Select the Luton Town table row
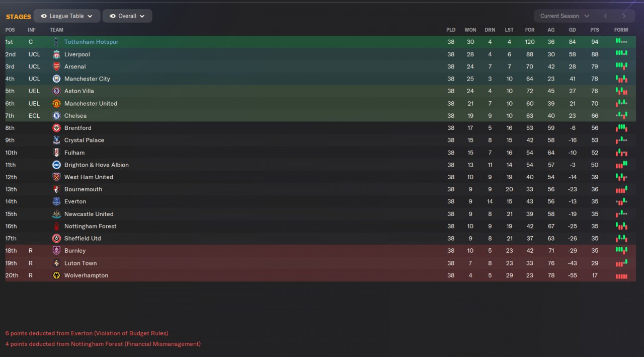Screen dimensions: 644x357 [x=252, y=263]
